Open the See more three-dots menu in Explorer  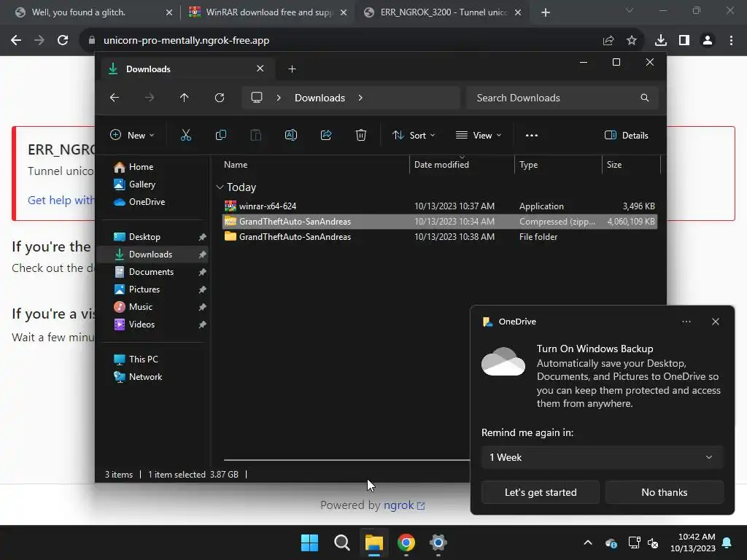point(532,135)
